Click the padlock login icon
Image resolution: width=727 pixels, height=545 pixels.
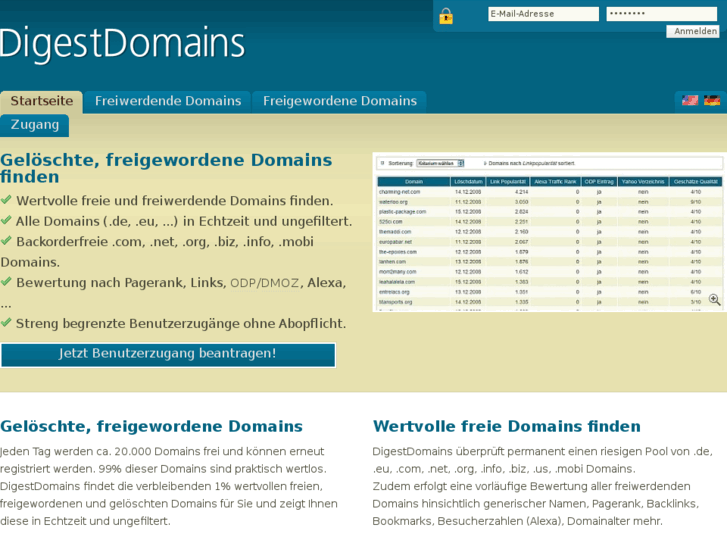[446, 16]
